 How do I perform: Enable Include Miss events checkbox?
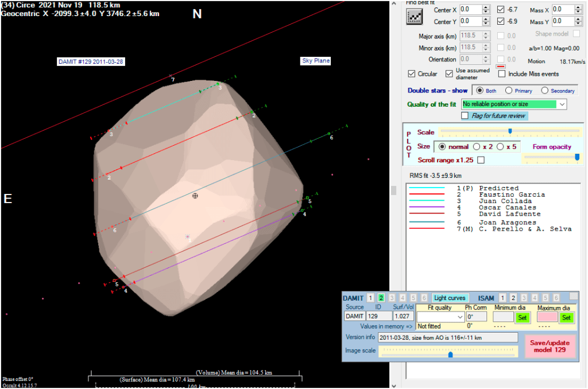pos(502,73)
